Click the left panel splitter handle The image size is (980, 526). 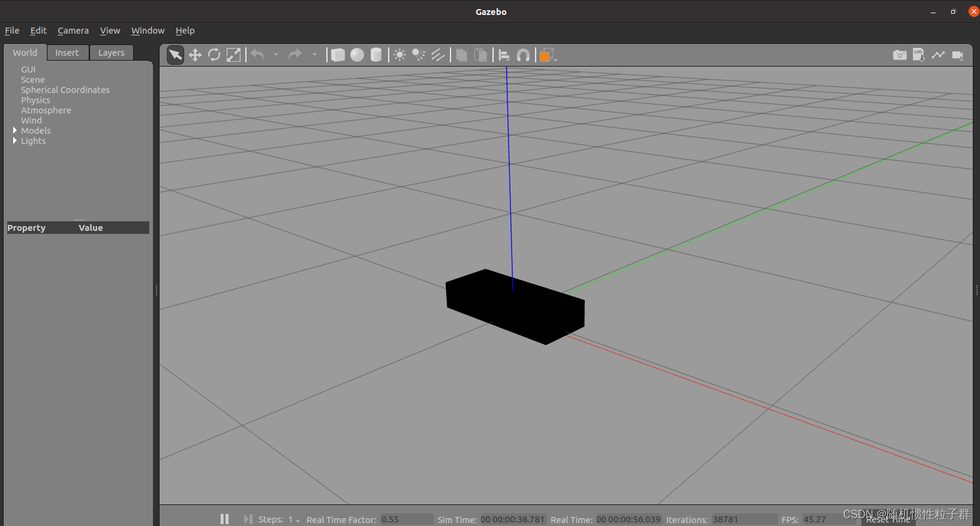tap(157, 290)
